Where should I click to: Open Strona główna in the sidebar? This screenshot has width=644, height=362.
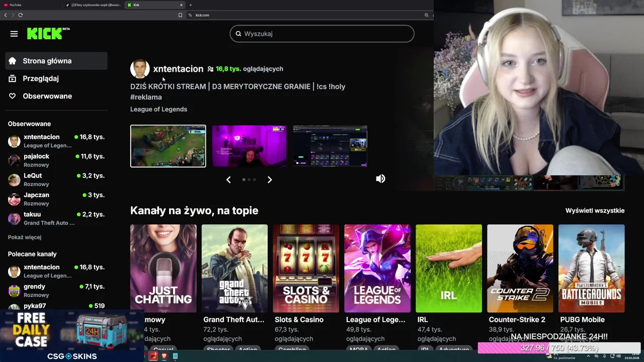tap(56, 61)
